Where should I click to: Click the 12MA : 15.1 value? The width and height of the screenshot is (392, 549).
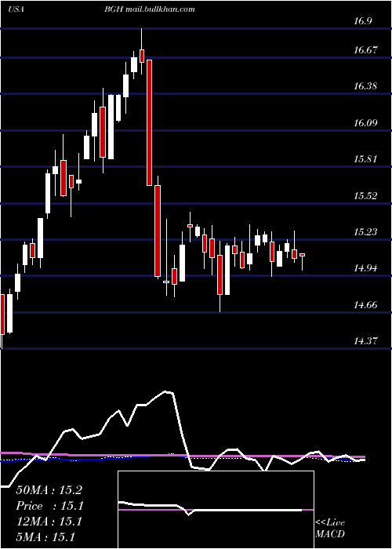[49, 522]
